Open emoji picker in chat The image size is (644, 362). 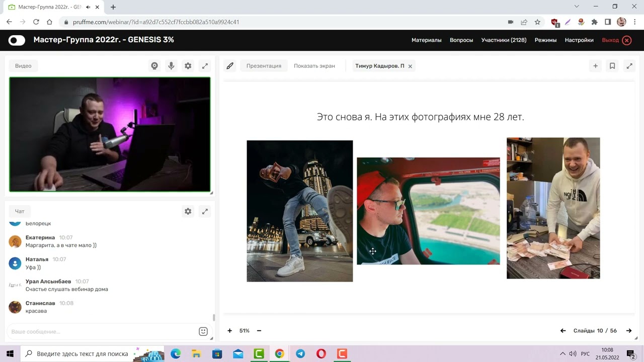(x=203, y=331)
